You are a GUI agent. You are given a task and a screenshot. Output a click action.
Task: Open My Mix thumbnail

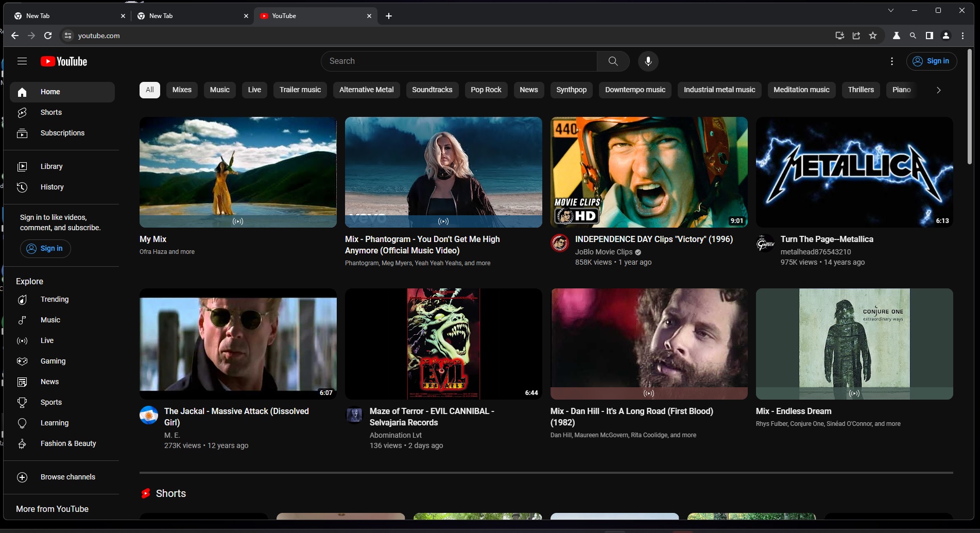238,172
